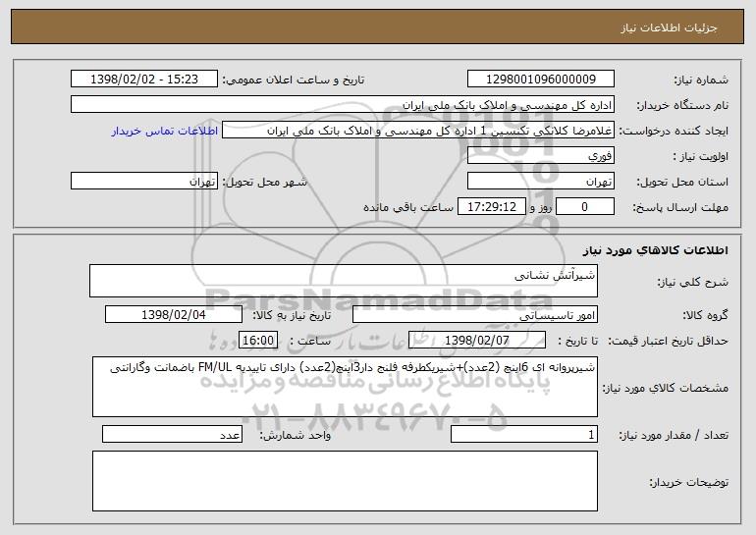Click the quantity field showing 1
The image size is (756, 535).
click(x=524, y=434)
